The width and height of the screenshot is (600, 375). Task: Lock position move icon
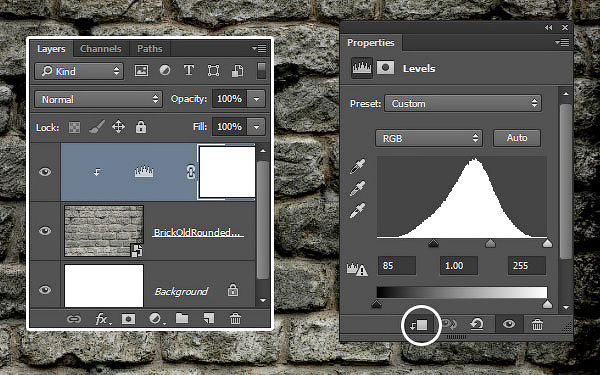(119, 127)
